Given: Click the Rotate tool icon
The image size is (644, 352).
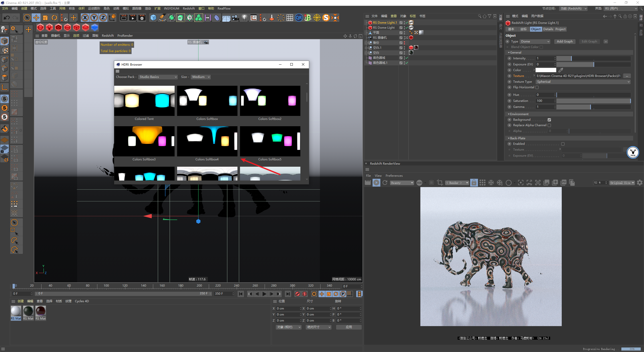Looking at the screenshot, I should click(54, 18).
